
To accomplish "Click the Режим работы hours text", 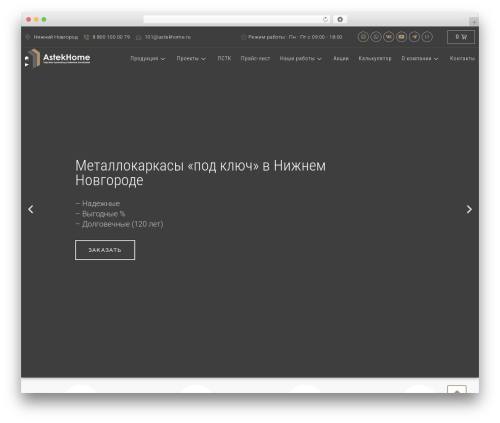I will click(295, 37).
